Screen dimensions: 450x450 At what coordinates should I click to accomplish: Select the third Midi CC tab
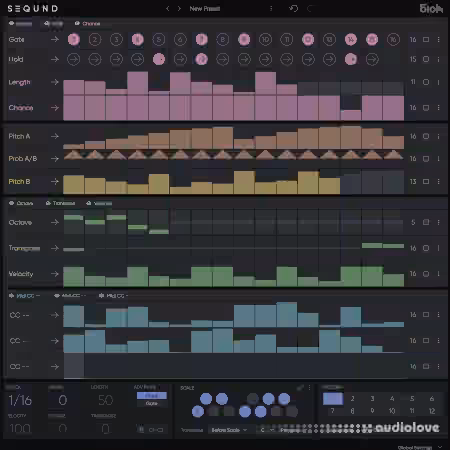pos(113,296)
